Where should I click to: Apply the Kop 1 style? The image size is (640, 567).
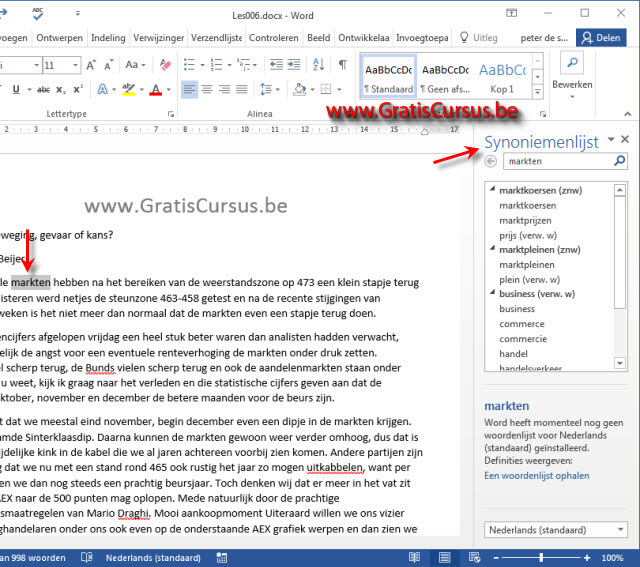[x=502, y=77]
